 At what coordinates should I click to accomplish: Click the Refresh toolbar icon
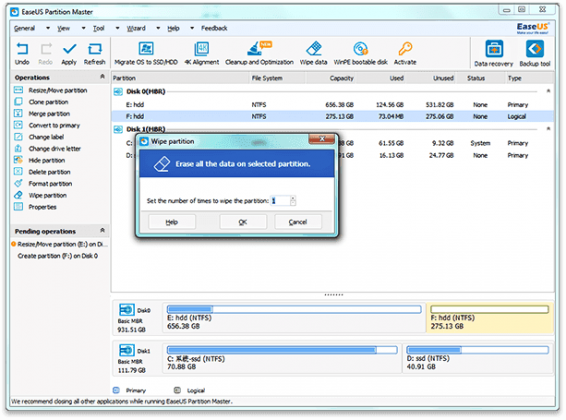pos(95,53)
